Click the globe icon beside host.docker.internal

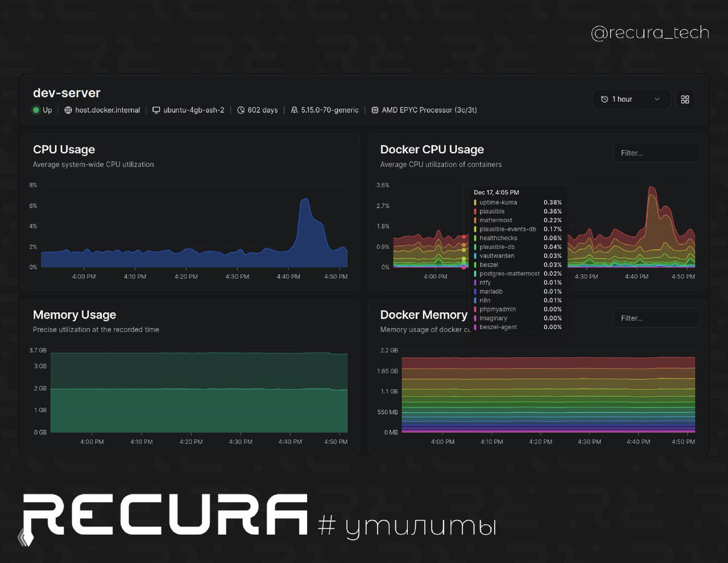[69, 110]
